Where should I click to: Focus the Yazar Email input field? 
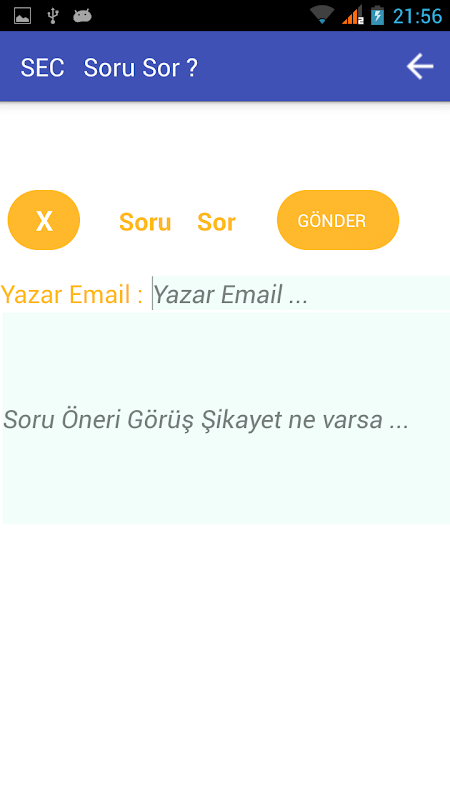tap(301, 293)
